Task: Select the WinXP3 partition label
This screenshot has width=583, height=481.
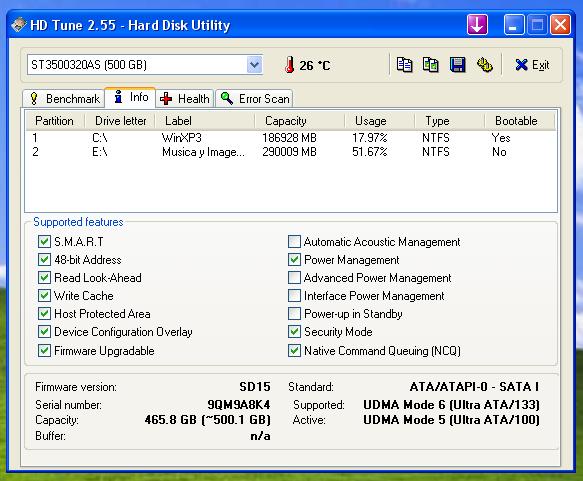Action: pos(182,138)
